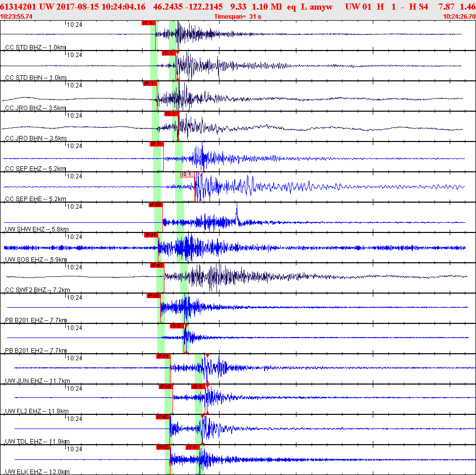The width and height of the screenshot is (476, 475).
Task: Click the 'UW 01' text in the header
Action: [x=358, y=7]
